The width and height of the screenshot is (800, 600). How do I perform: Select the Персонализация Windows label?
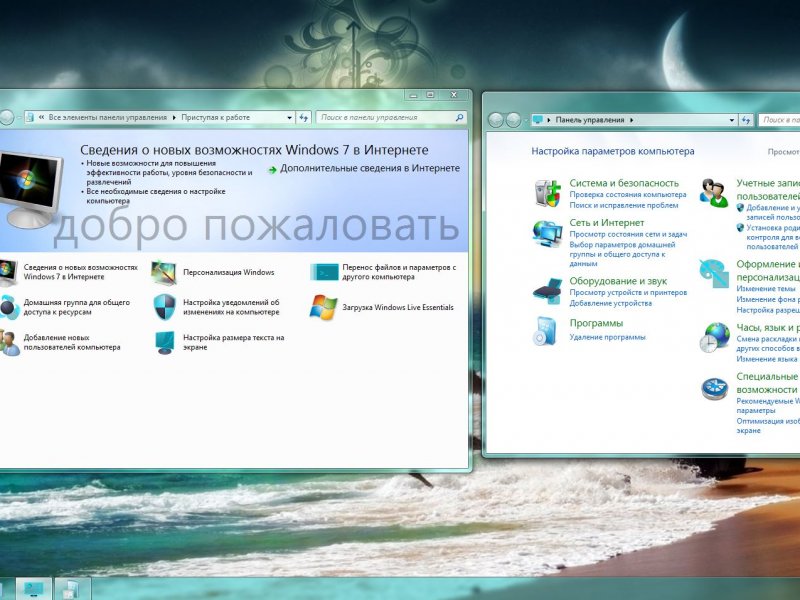pos(229,272)
